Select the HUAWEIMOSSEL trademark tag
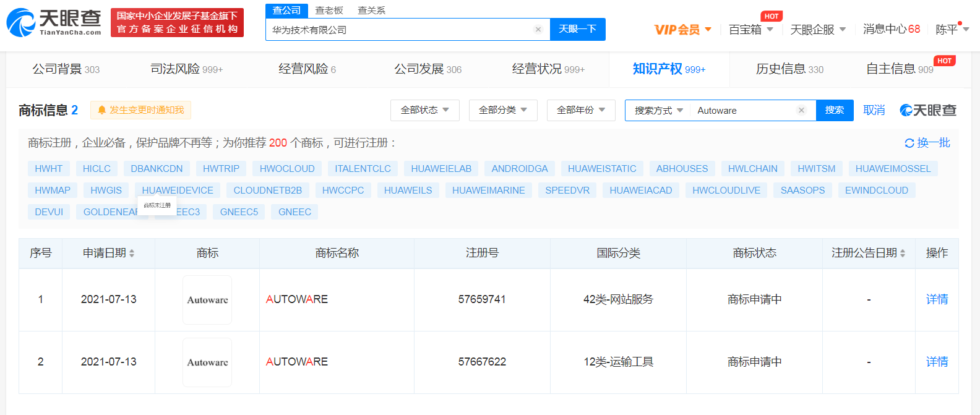The image size is (980, 415). point(893,169)
